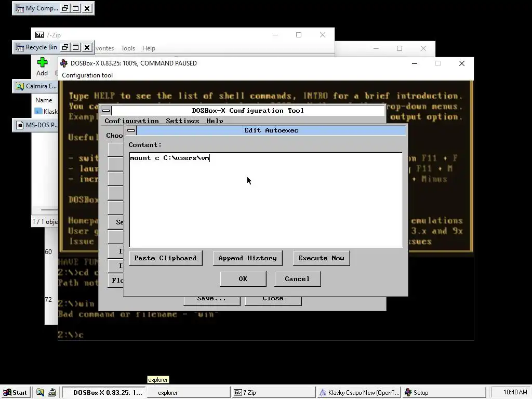The image size is (532, 399).
Task: Switch to 7-Zip taskbar button
Action: click(273, 393)
